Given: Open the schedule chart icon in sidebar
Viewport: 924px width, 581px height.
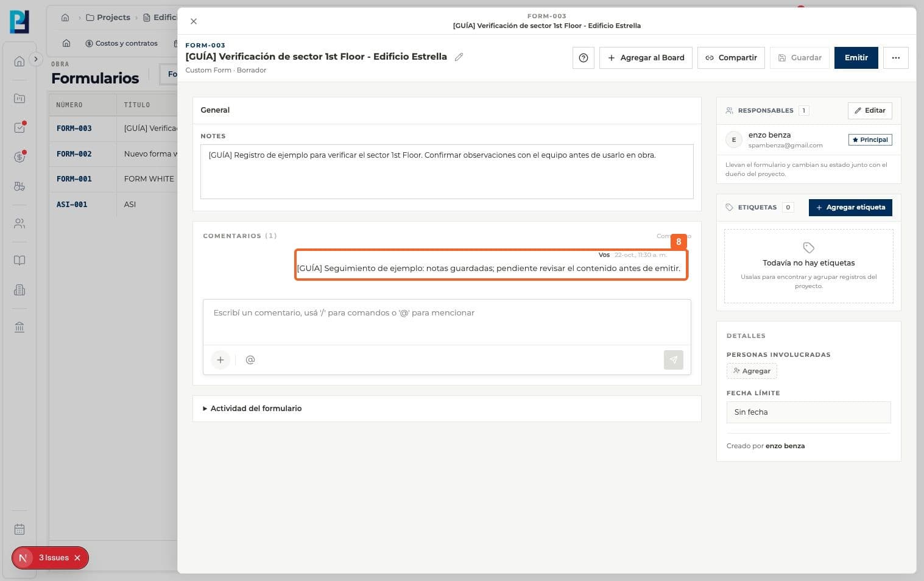Looking at the screenshot, I should 19,98.
